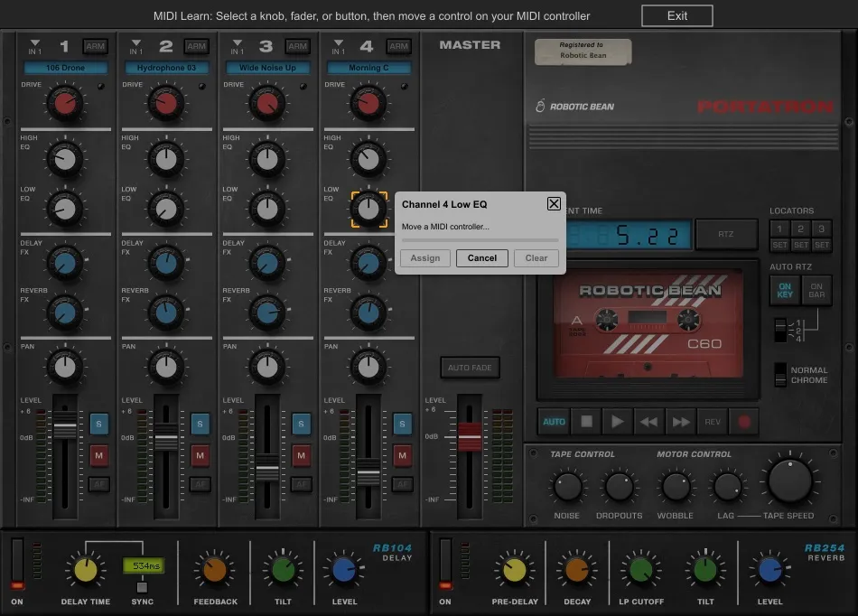Viewport: 858px width, 616px height.
Task: Close the Channel 4 Low EQ dialog
Action: [x=554, y=203]
